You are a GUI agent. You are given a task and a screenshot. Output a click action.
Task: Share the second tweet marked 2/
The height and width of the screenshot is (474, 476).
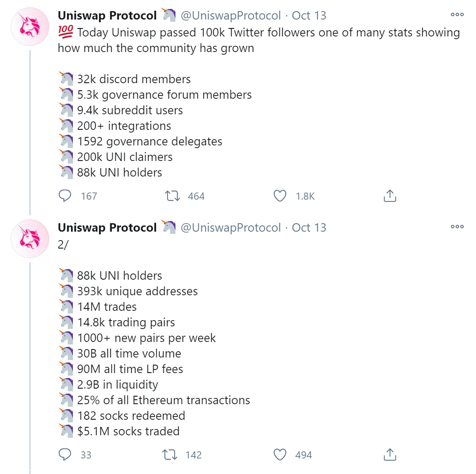390,454
